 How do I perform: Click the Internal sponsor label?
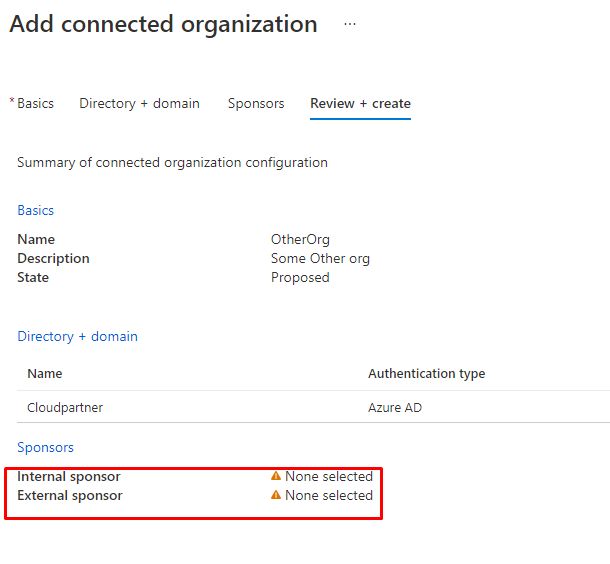click(x=68, y=476)
